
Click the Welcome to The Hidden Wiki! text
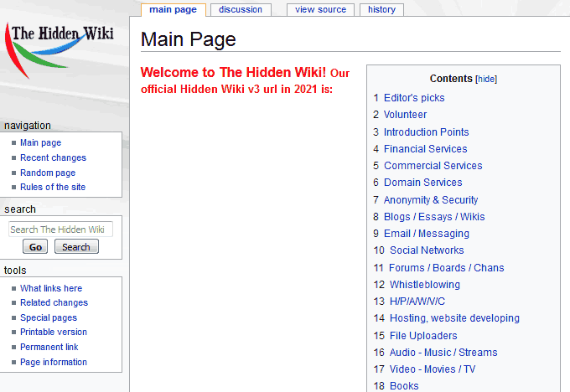(x=233, y=72)
